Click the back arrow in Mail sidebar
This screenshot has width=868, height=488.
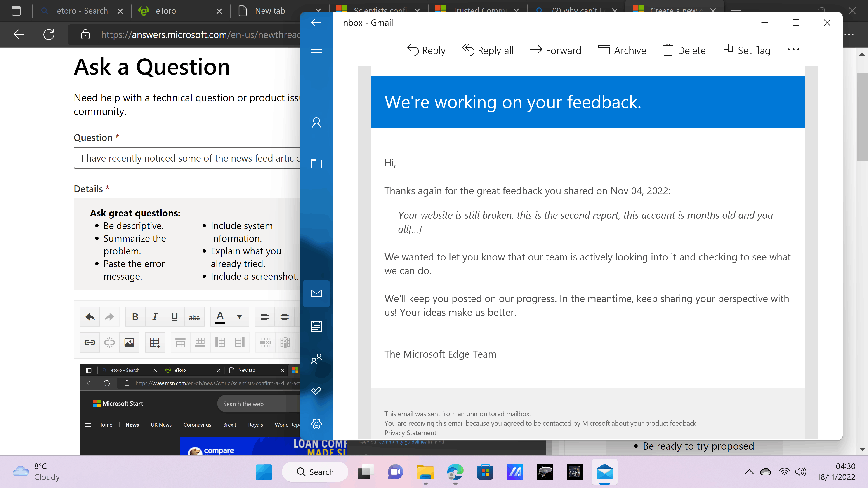point(316,23)
